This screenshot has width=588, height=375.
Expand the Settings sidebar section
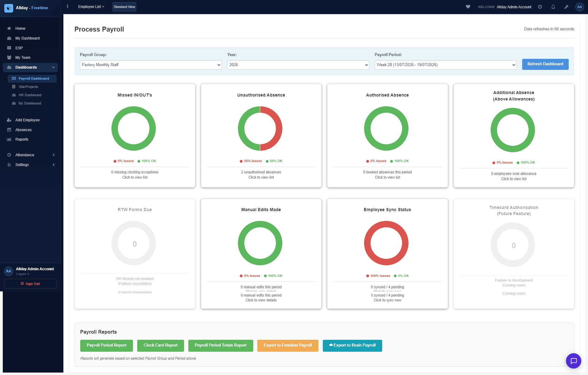pos(30,165)
